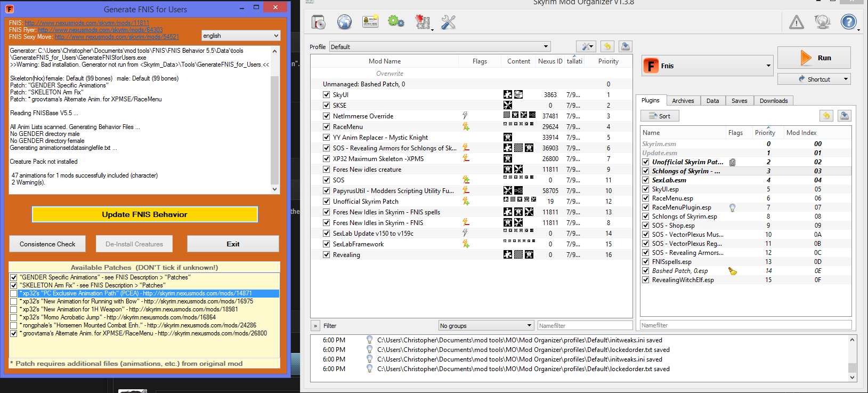
Task: Click restore backup icon beside Profile
Action: 607,46
